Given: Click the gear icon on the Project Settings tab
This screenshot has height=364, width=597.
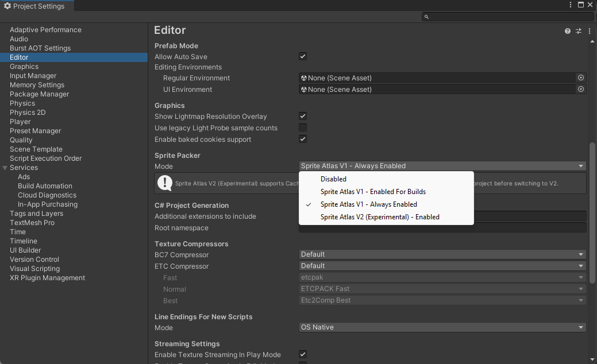Looking at the screenshot, I should (8, 6).
